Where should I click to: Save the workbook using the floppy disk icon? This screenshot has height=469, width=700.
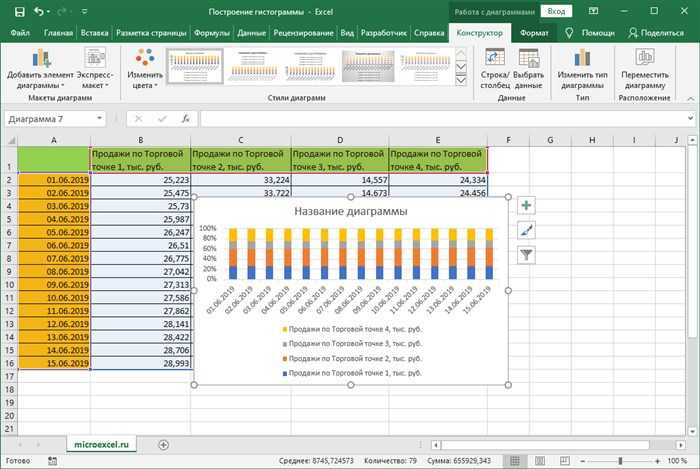[x=20, y=12]
